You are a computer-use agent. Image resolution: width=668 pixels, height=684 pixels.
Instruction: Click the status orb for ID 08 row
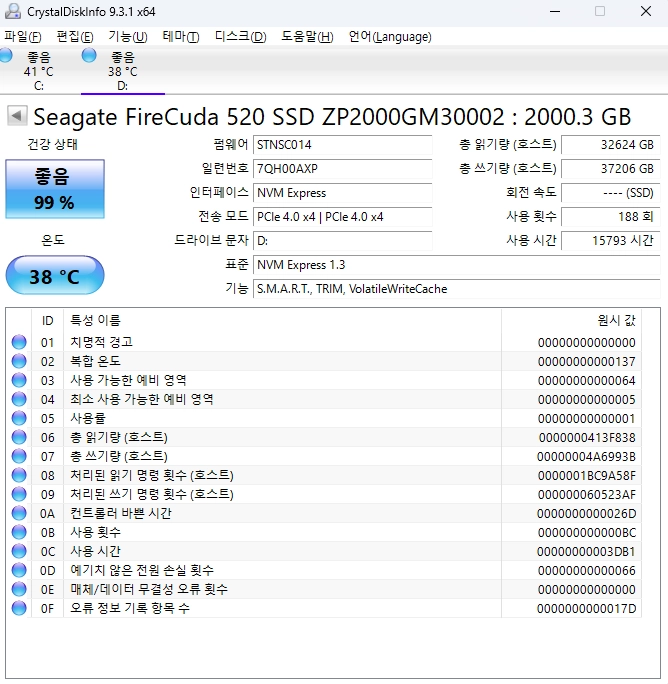pyautogui.click(x=19, y=475)
